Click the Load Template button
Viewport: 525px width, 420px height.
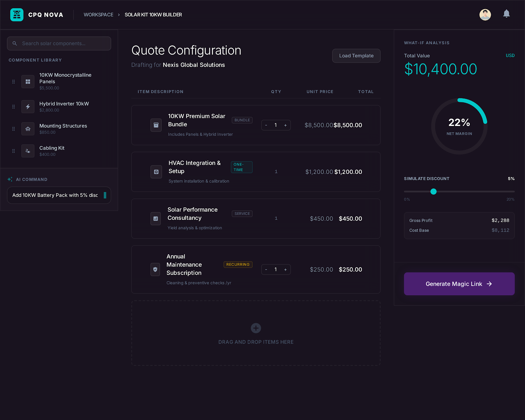click(356, 56)
